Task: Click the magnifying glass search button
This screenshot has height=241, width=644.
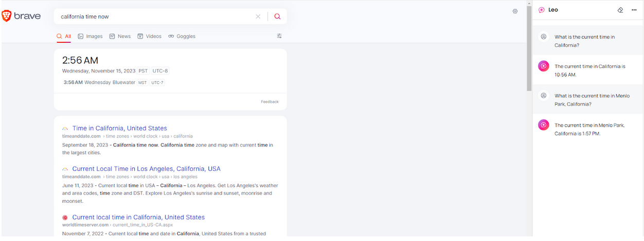Action: click(277, 16)
